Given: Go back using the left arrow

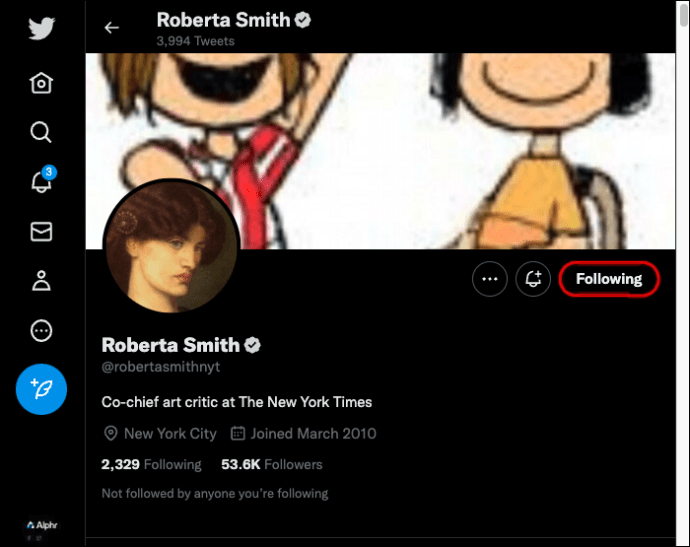Looking at the screenshot, I should 112,28.
